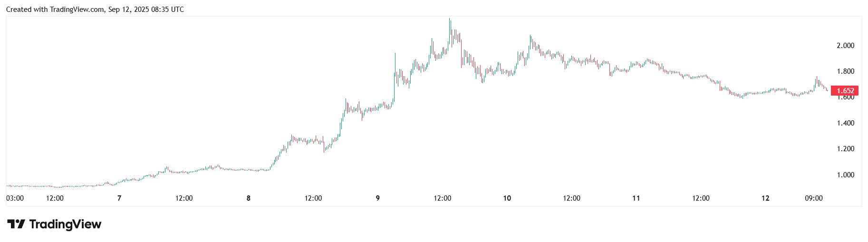
Task: Click date 10 on the time axis
Action: click(507, 198)
